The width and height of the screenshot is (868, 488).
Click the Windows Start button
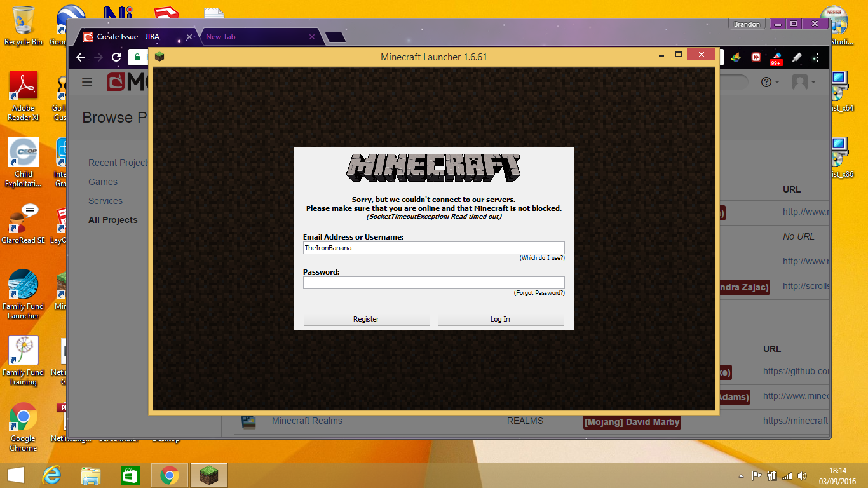[16, 475]
